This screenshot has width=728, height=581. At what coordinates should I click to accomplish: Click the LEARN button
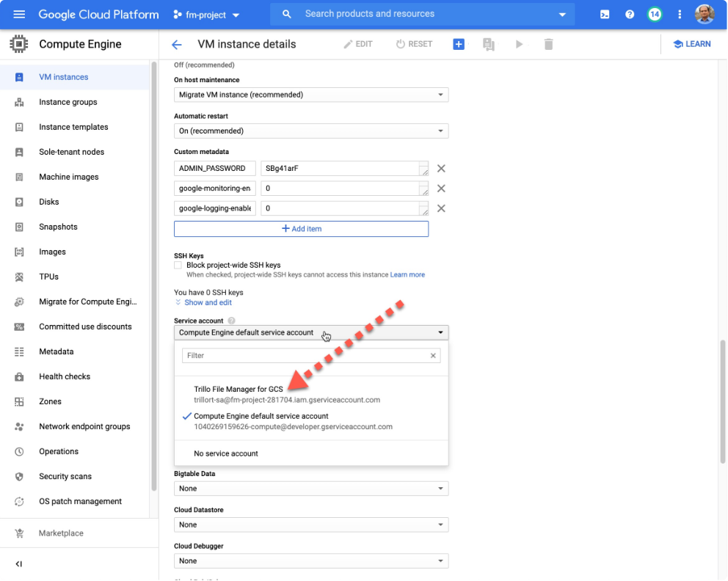(692, 44)
